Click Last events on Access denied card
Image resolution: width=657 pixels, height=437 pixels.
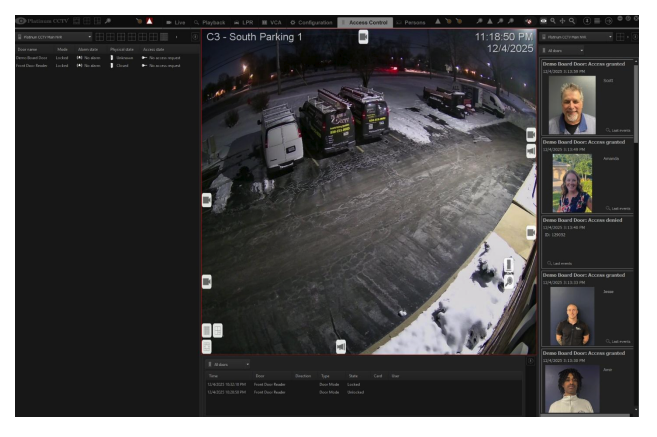pyautogui.click(x=559, y=263)
